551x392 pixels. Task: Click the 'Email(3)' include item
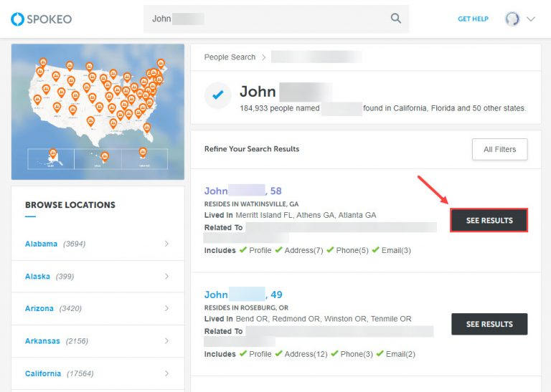point(392,250)
